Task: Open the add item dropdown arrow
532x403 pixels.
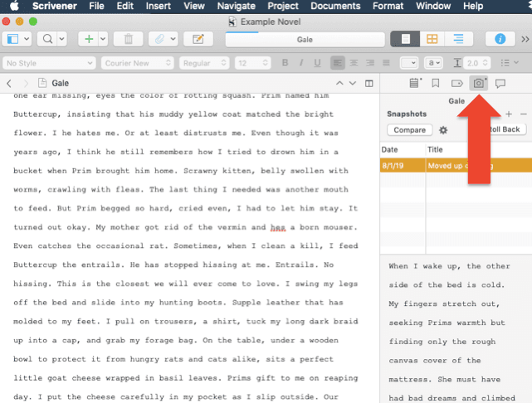Action: pos(103,39)
